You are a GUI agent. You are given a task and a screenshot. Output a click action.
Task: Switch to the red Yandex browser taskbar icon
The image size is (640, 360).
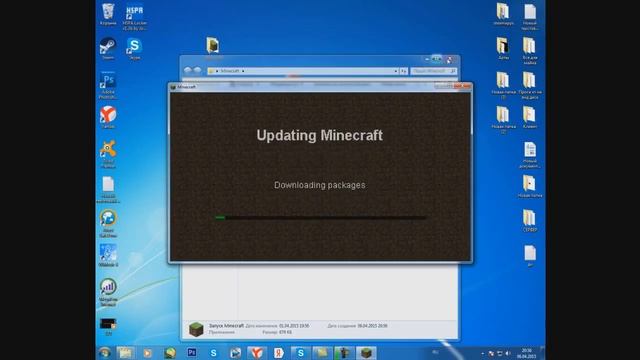(x=257, y=353)
